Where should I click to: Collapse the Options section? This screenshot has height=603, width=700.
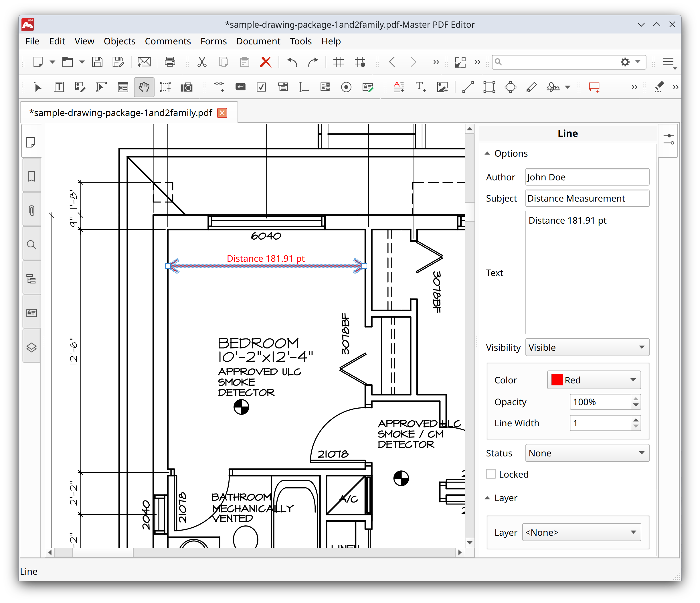[487, 153]
